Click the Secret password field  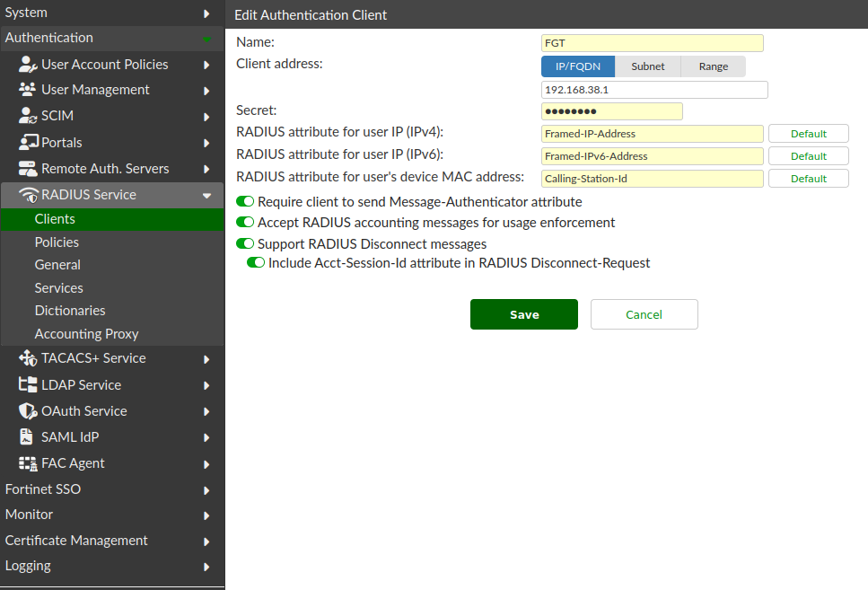pyautogui.click(x=611, y=110)
